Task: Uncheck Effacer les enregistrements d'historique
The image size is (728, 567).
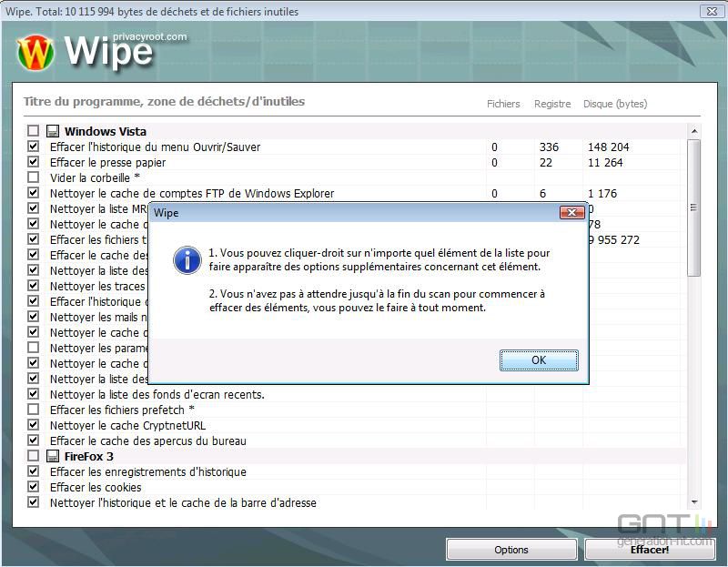Action: (x=33, y=471)
